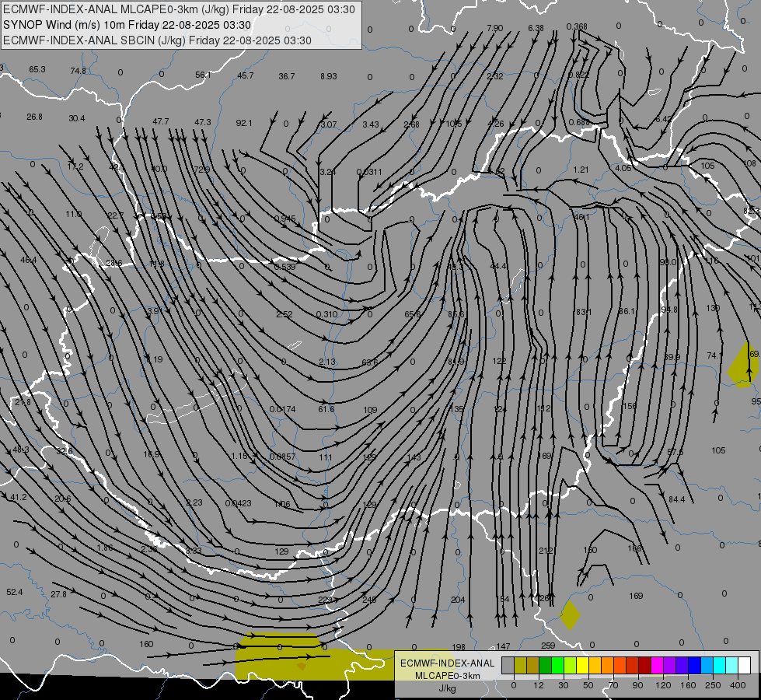Select the map value '0.368'
Image resolution: width=761 pixels, height=700 pixels.
tap(577, 26)
